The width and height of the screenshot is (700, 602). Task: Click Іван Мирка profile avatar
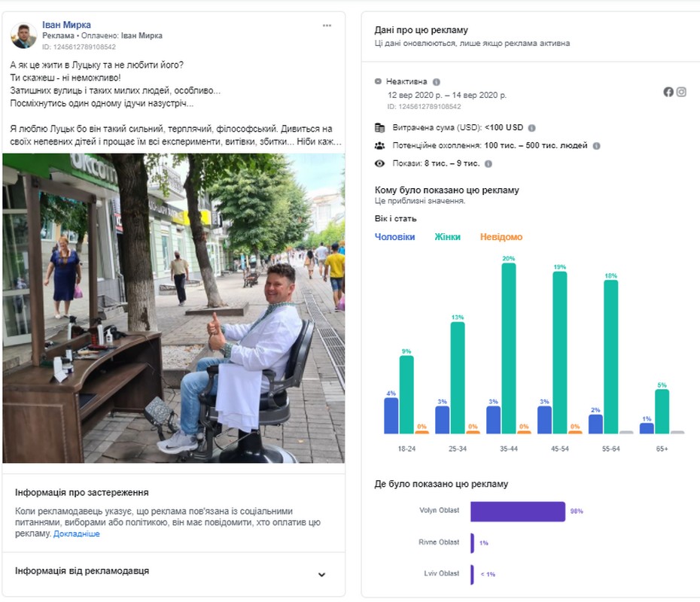tap(24, 35)
